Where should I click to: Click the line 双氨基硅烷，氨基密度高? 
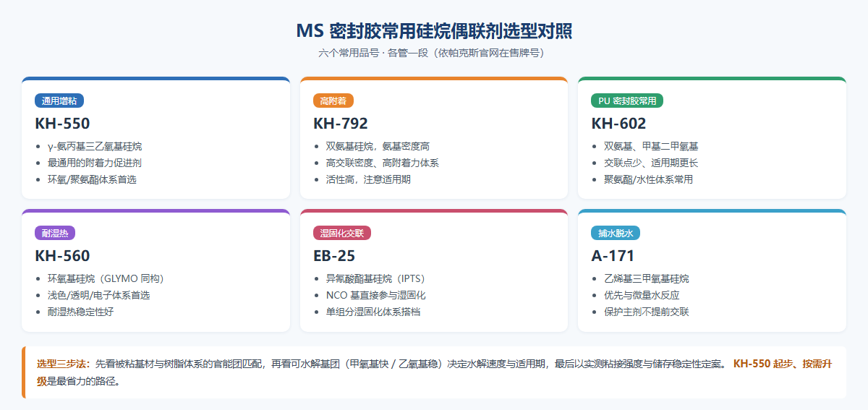(x=378, y=146)
